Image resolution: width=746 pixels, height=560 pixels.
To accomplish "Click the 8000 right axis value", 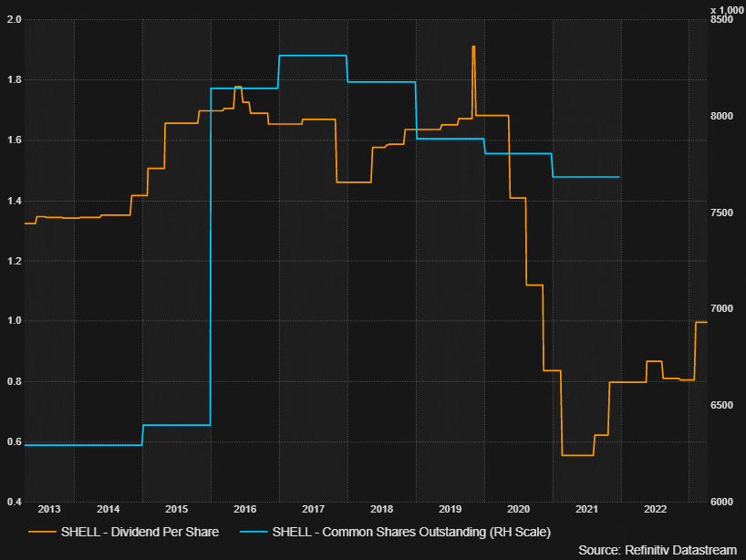I will coord(721,116).
